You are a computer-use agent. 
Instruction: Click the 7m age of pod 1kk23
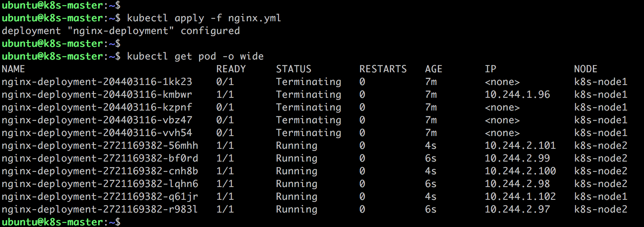pos(431,82)
